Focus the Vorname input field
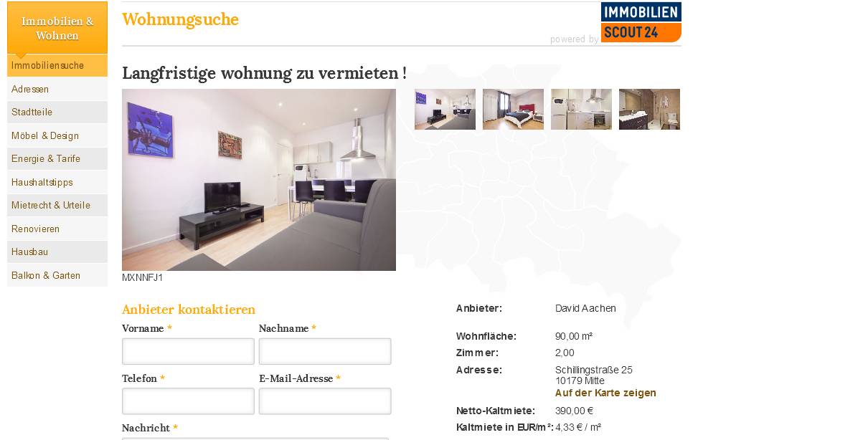The width and height of the screenshot is (868, 440). (188, 351)
